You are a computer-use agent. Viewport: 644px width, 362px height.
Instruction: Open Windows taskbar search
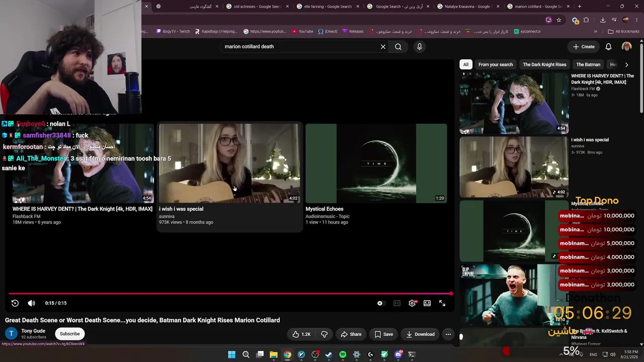click(x=246, y=354)
